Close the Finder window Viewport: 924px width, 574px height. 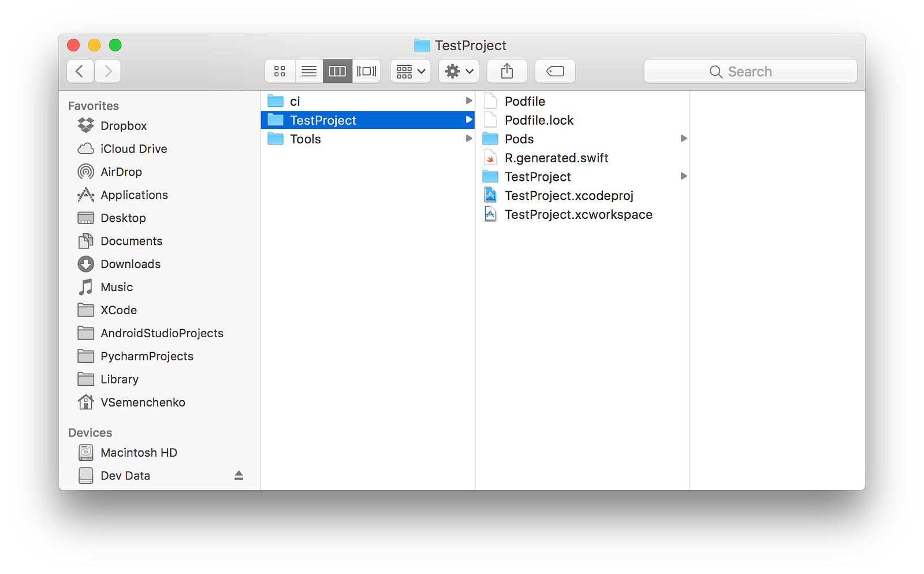73,45
